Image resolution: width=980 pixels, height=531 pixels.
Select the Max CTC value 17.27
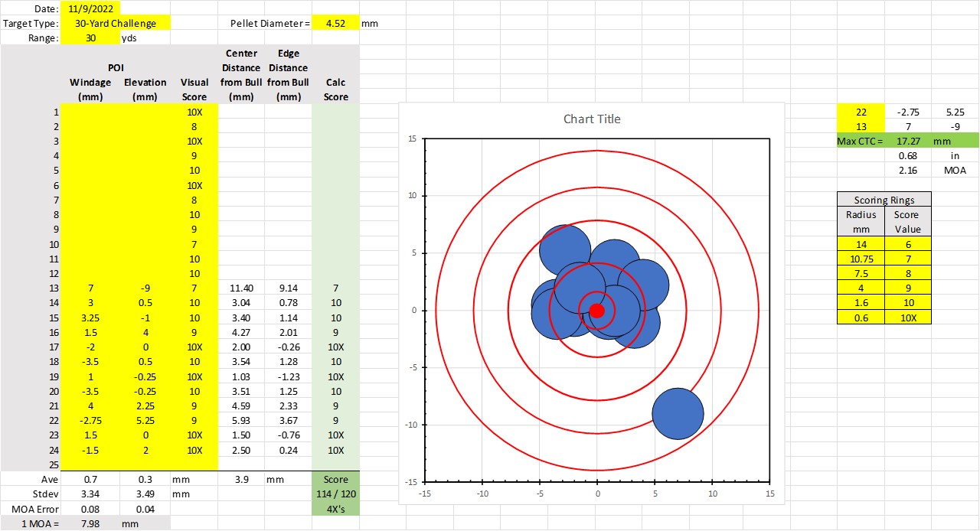[x=907, y=142]
